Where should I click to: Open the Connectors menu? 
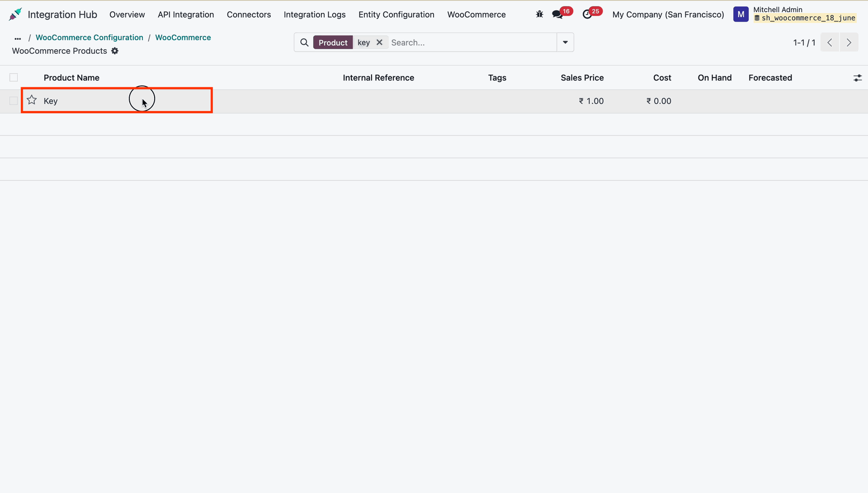pos(249,14)
